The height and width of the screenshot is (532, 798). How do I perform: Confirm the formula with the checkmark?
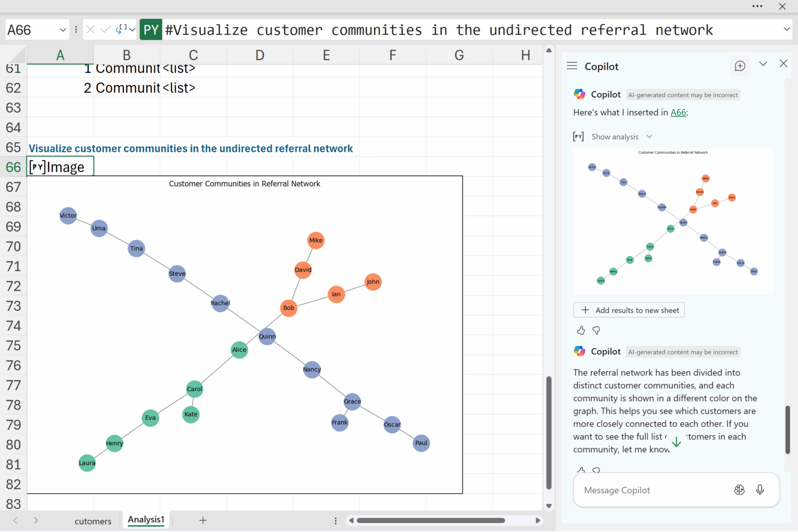click(x=105, y=30)
